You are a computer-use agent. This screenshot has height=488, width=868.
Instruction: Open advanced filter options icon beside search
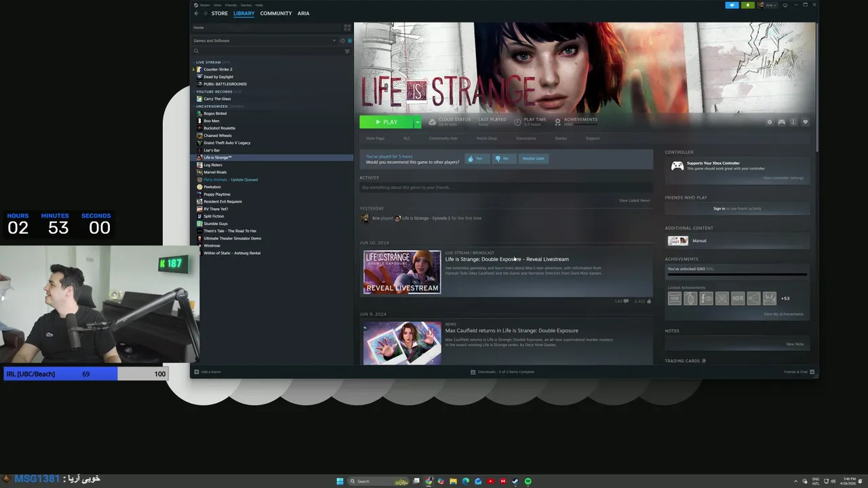(347, 52)
